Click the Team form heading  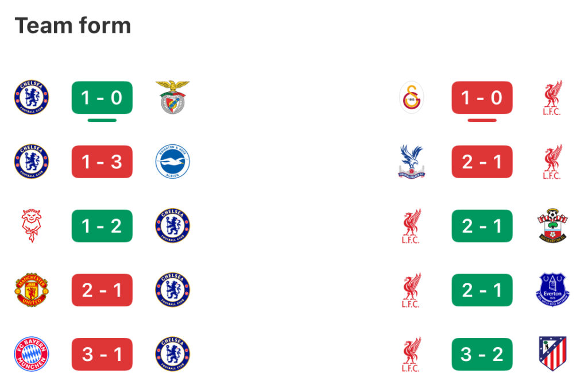point(73,25)
